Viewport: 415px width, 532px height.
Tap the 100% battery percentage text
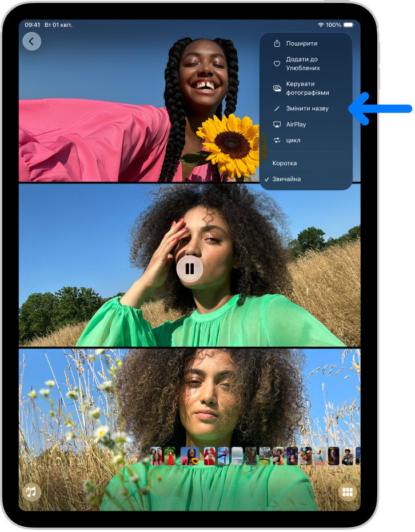(333, 25)
